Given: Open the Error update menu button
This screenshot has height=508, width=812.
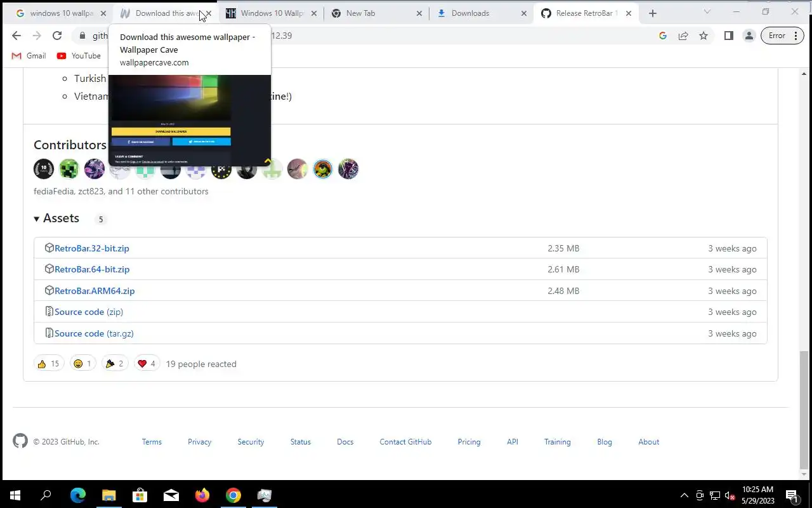Looking at the screenshot, I should click(x=783, y=36).
